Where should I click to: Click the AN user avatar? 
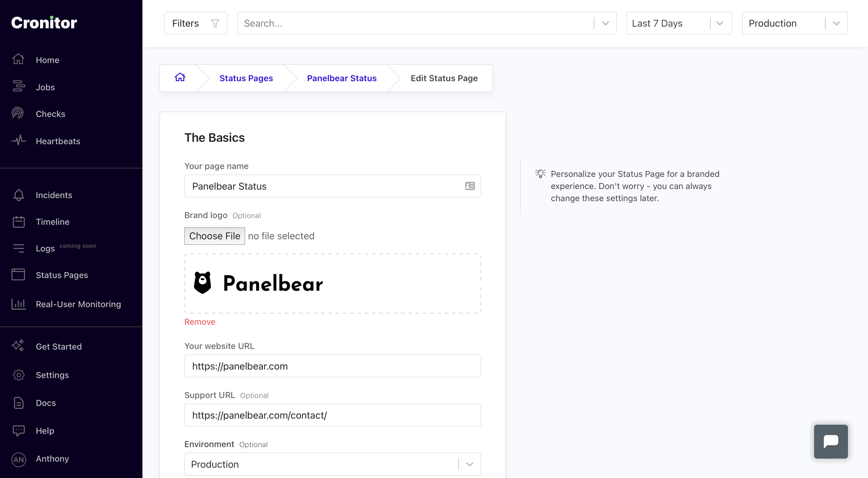pos(18,460)
